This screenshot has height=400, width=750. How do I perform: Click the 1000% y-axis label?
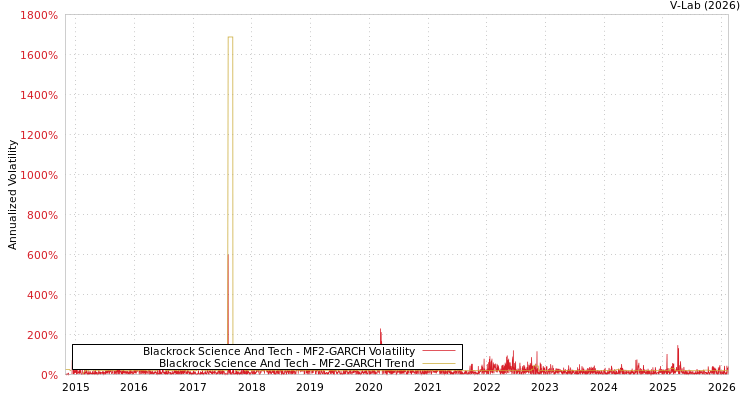pos(39,175)
